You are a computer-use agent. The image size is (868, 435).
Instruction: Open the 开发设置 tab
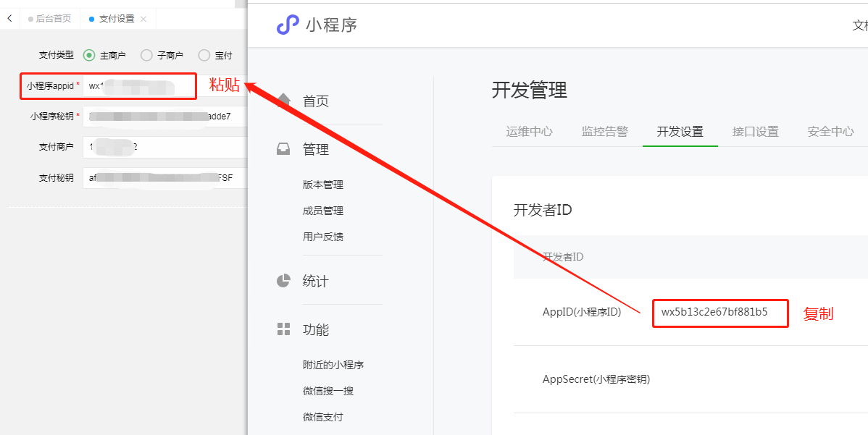(680, 132)
